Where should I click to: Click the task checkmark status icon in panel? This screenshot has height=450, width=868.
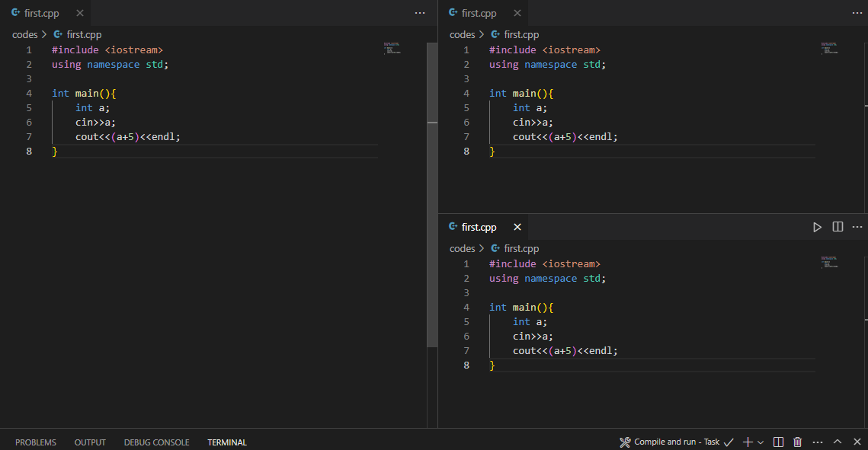729,442
